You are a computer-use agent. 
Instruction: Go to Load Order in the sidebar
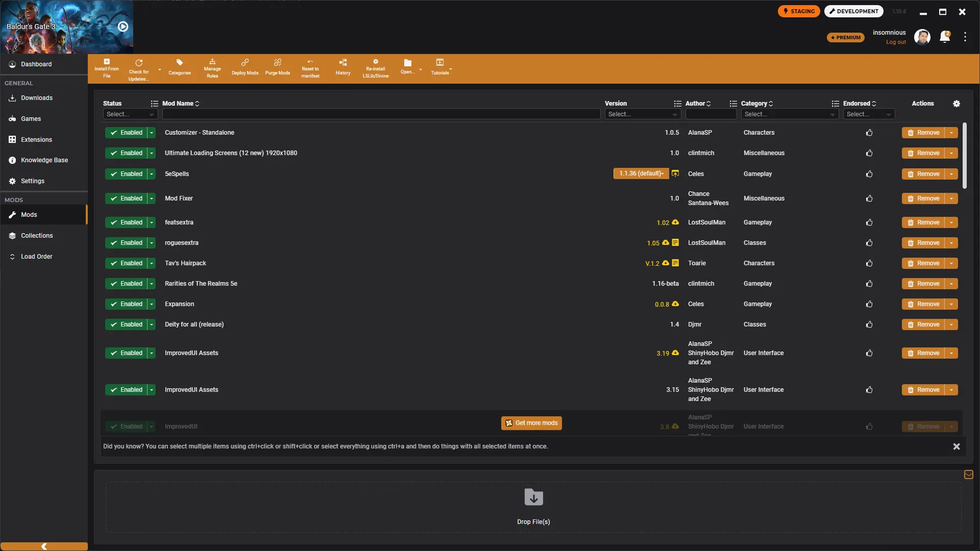(x=36, y=257)
